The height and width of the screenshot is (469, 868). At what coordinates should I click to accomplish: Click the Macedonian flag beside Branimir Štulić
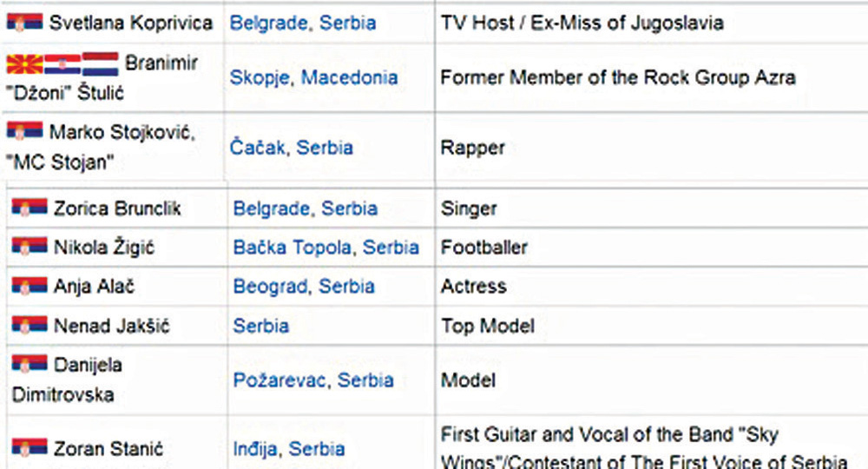(x=24, y=63)
